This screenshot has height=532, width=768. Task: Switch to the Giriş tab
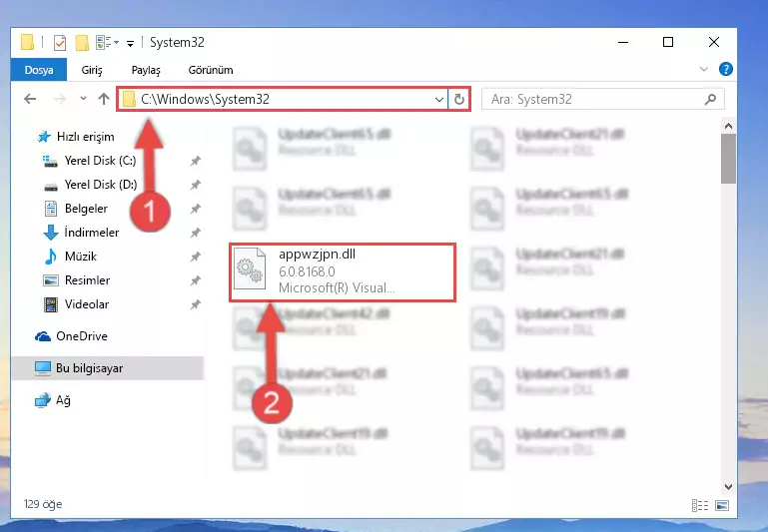[x=92, y=70]
